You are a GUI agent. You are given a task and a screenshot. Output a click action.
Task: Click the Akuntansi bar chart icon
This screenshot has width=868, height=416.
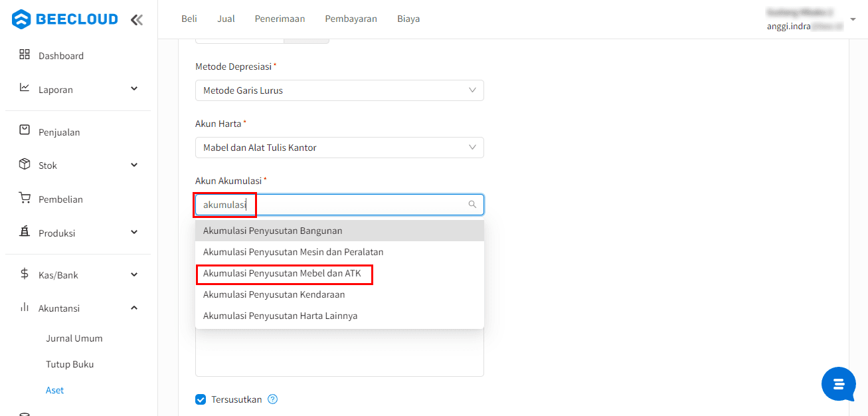(x=25, y=307)
